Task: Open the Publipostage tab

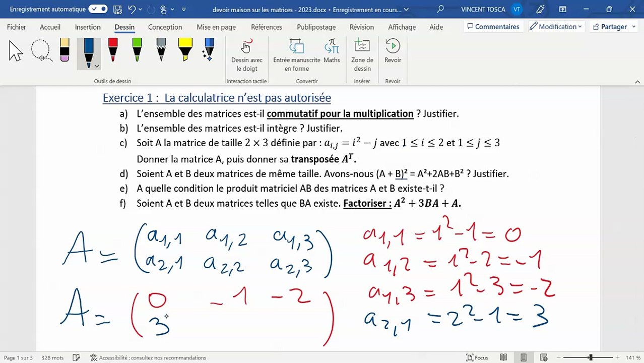Action: click(x=316, y=27)
